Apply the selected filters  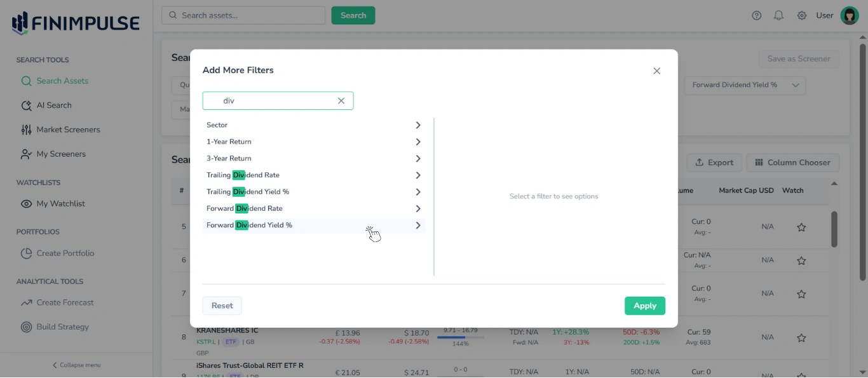point(644,306)
